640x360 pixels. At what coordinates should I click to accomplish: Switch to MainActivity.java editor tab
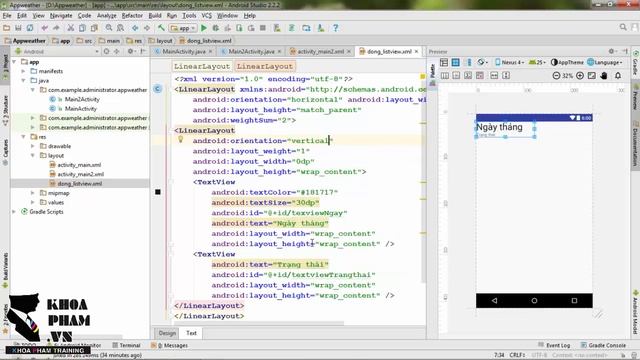pos(183,51)
